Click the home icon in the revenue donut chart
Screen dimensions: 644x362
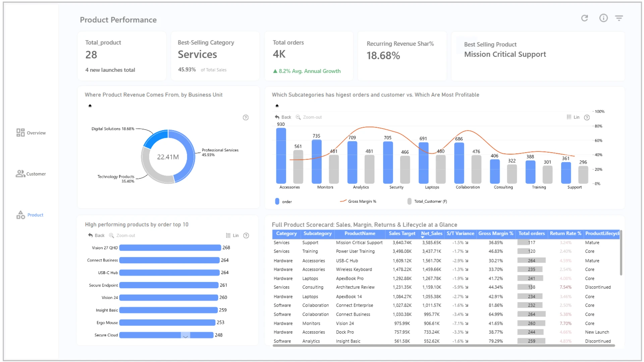point(90,106)
